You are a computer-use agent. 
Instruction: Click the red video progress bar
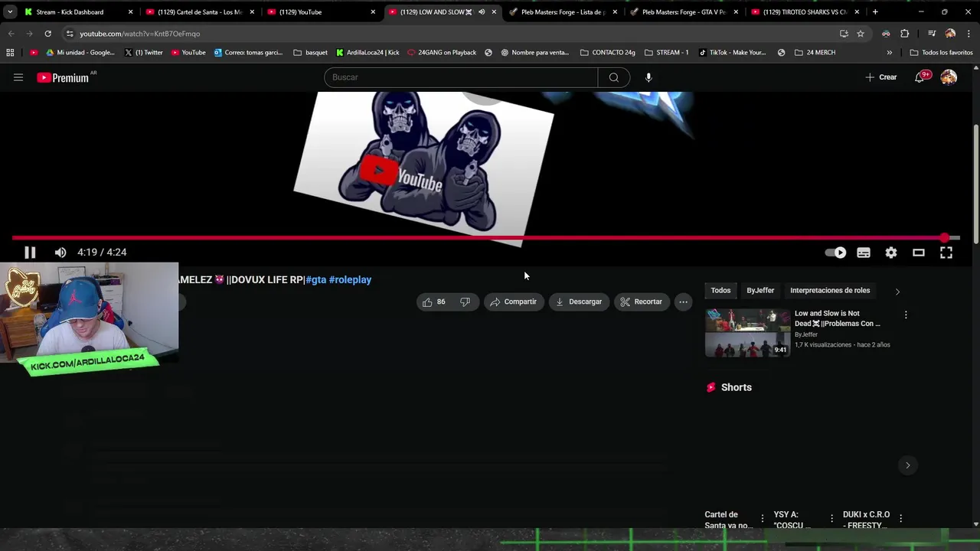pos(485,238)
